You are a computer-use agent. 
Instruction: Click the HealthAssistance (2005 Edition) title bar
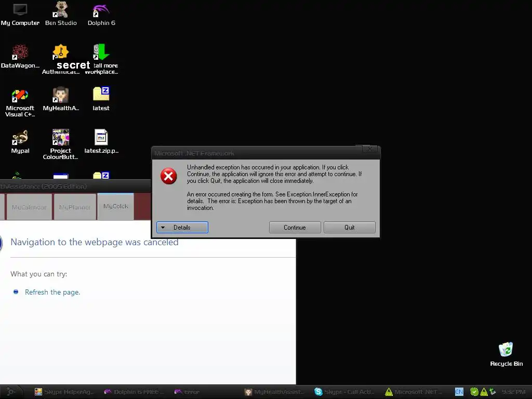click(75, 187)
